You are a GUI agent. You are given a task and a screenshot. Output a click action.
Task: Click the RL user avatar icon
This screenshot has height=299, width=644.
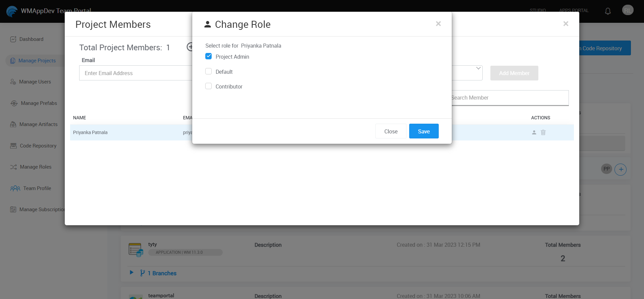(628, 10)
